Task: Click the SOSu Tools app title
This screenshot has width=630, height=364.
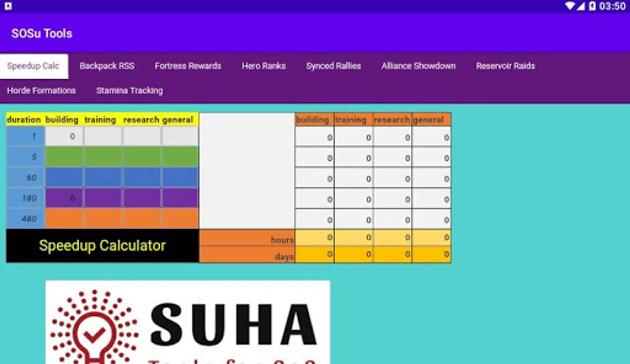Action: pyautogui.click(x=42, y=33)
